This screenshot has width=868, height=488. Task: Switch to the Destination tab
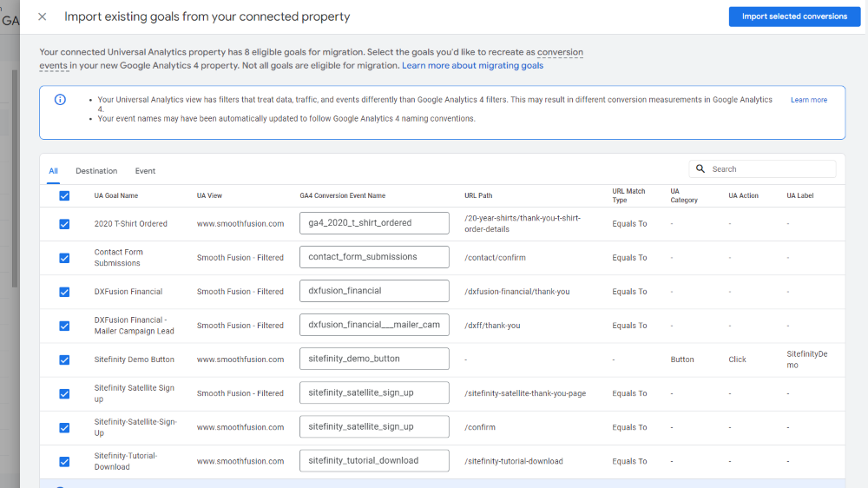(x=96, y=170)
